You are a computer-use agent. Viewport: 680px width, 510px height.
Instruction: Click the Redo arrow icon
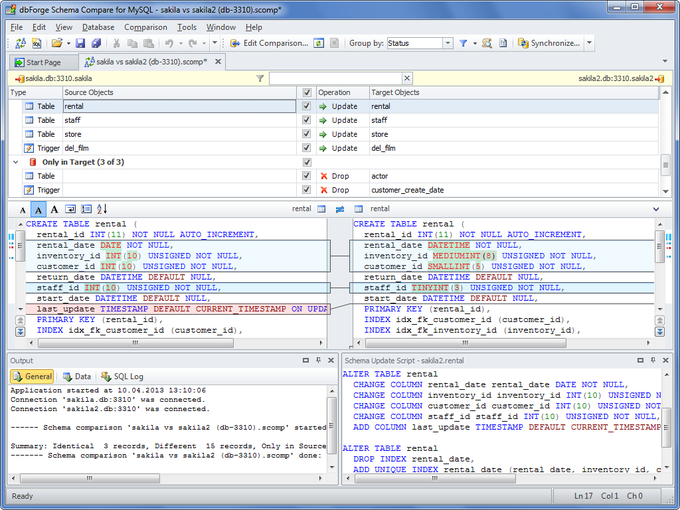coord(193,43)
